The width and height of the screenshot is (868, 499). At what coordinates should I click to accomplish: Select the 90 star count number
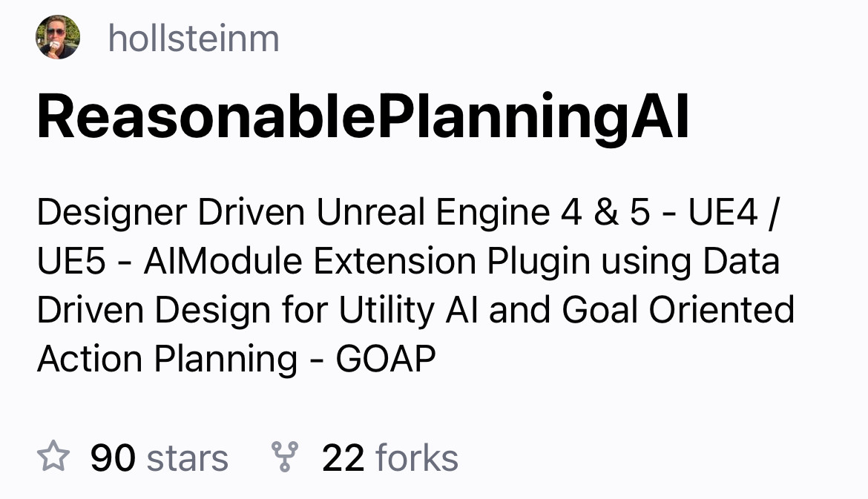pos(113,458)
